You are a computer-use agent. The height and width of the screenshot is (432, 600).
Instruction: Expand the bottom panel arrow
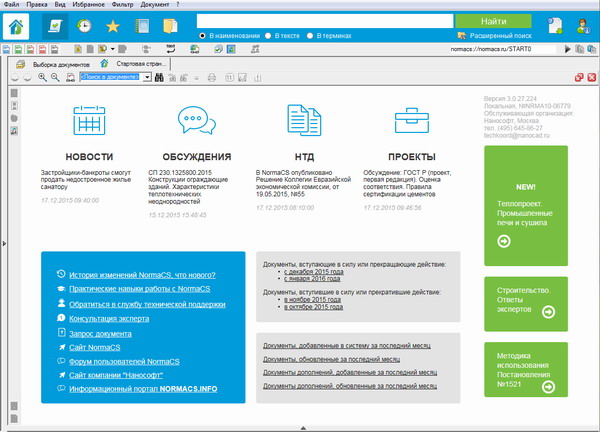(x=303, y=427)
